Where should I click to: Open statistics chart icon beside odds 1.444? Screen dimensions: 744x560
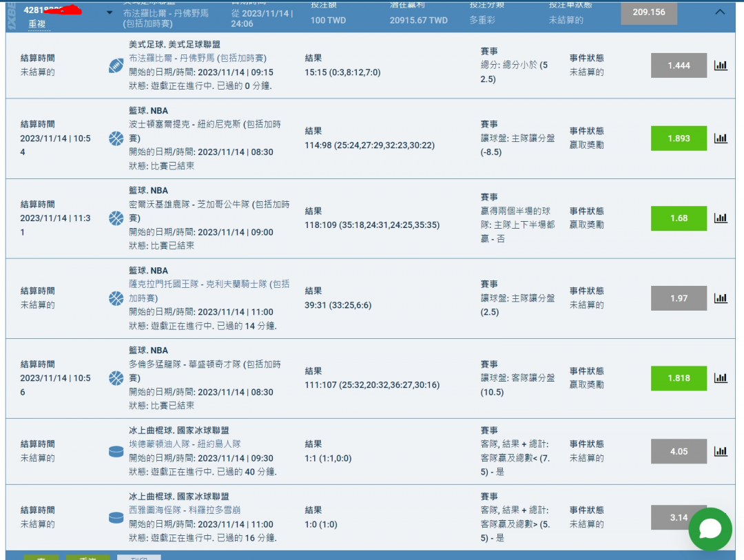click(x=721, y=65)
